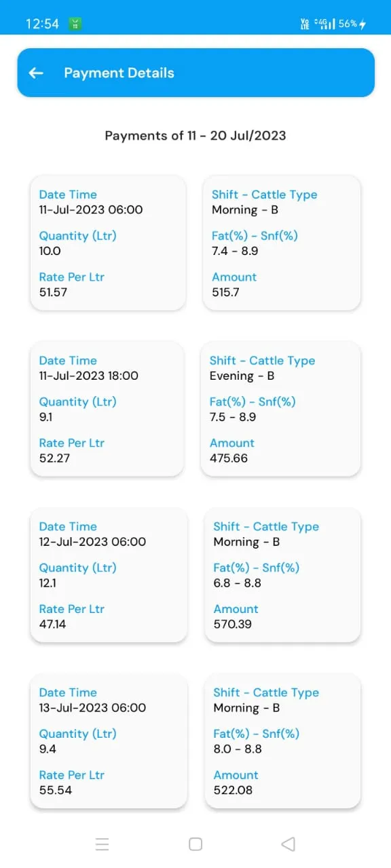Tap the 475.66 amount value
This screenshot has height=868, width=391.
pos(229,458)
